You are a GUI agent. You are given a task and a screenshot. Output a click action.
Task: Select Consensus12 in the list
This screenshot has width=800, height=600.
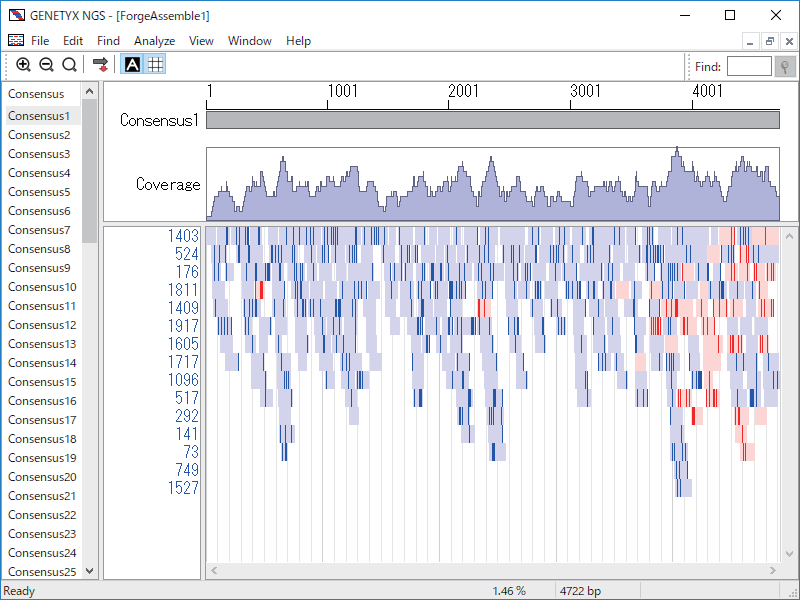point(43,325)
